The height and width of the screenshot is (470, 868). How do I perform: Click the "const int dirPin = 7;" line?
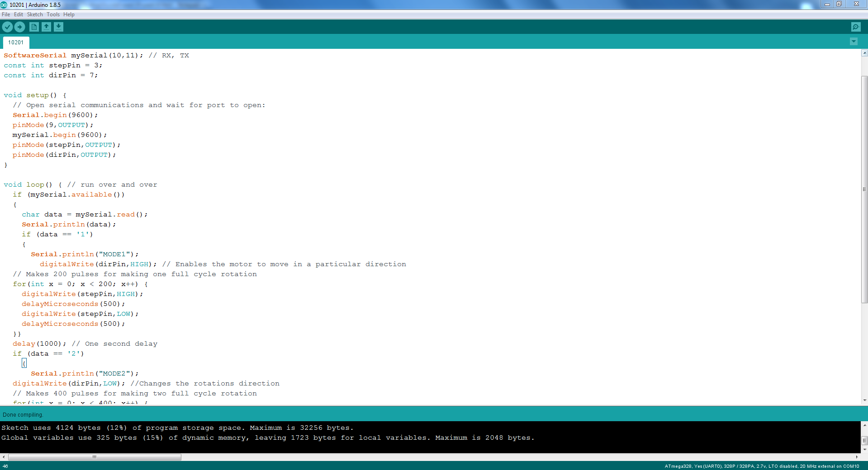click(51, 75)
